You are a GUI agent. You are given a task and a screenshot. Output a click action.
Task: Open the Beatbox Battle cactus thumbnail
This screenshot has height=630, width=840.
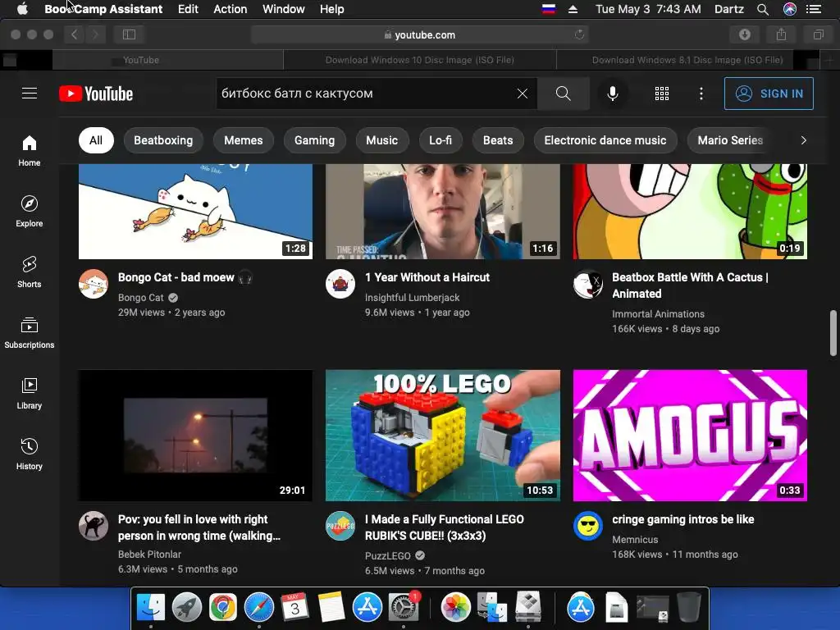pyautogui.click(x=690, y=212)
